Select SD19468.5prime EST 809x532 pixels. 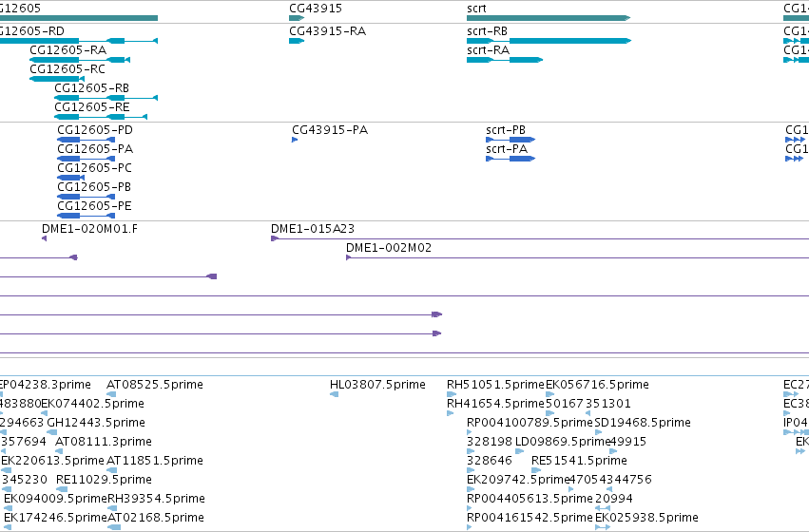(599, 432)
